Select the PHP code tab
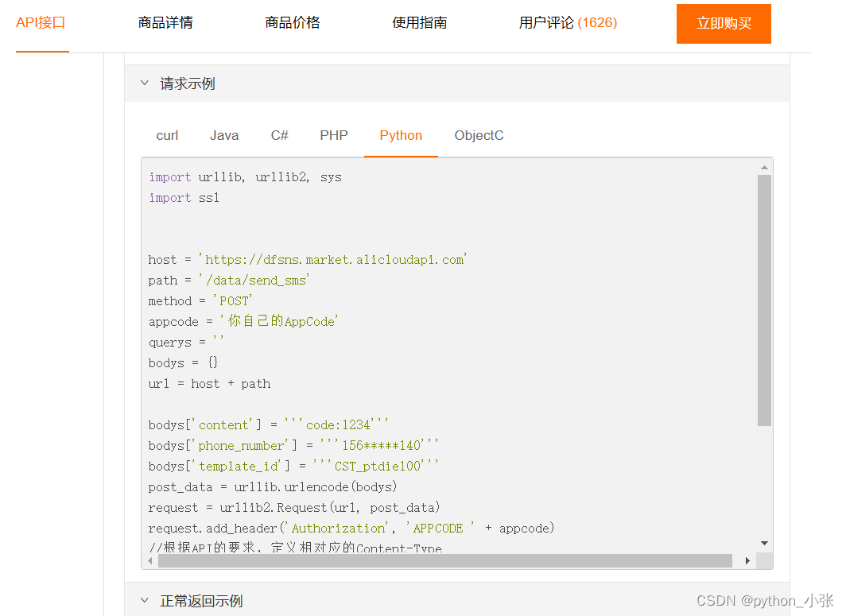The width and height of the screenshot is (846, 616). tap(333, 135)
